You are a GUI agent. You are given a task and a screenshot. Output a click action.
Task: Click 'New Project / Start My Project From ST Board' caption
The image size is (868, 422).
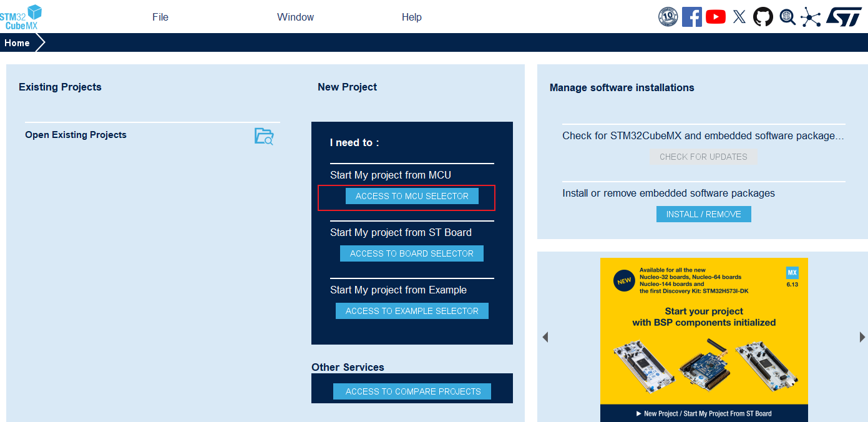coord(704,413)
